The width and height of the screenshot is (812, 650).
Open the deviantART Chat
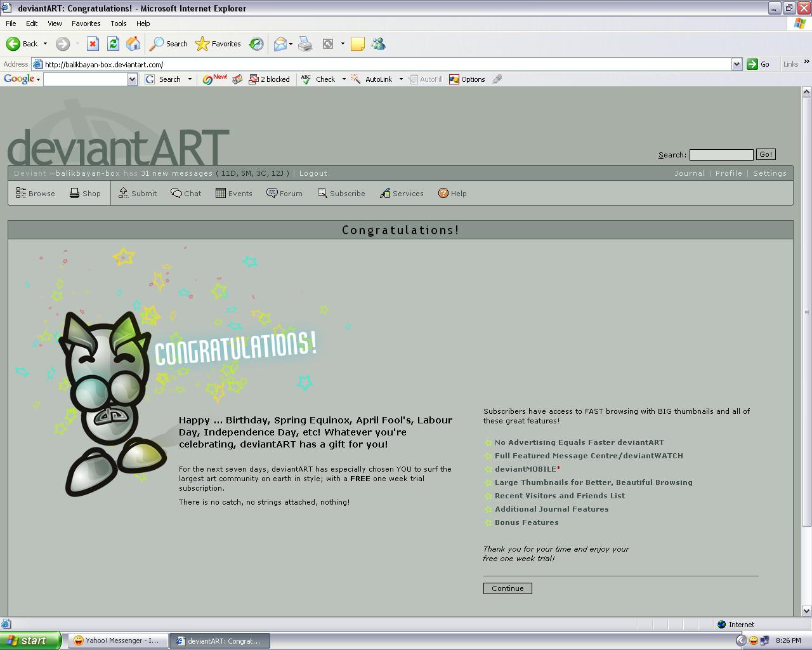coord(186,194)
